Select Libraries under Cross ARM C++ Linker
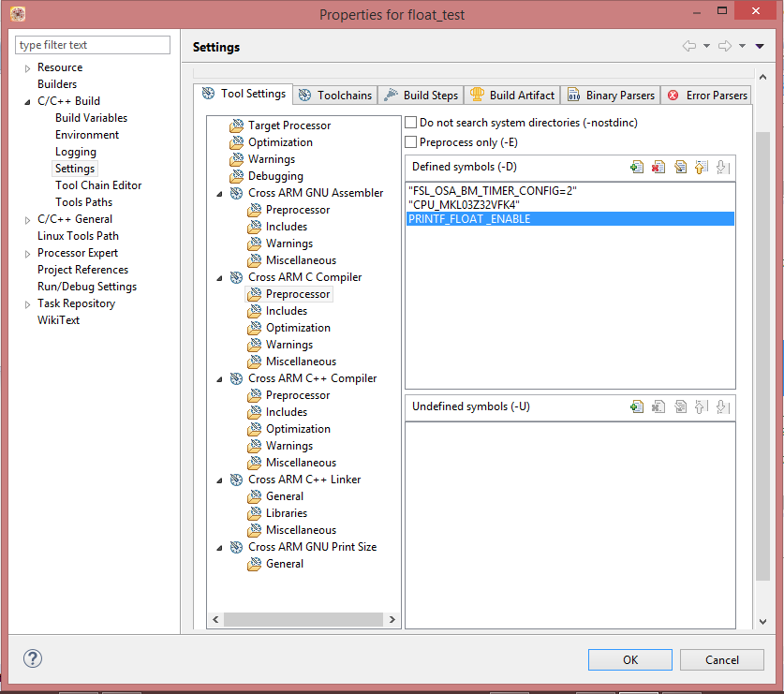This screenshot has width=784, height=694. 287,513
